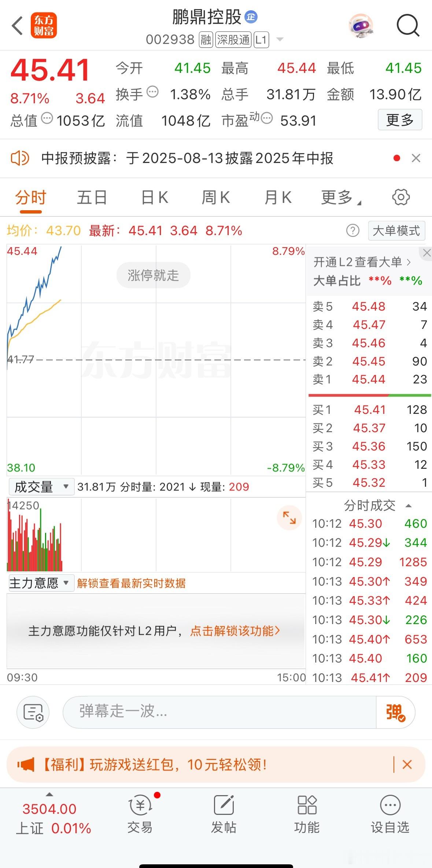The width and height of the screenshot is (432, 868).
Task: Tap the 企 verified badge icon
Action: [251, 17]
